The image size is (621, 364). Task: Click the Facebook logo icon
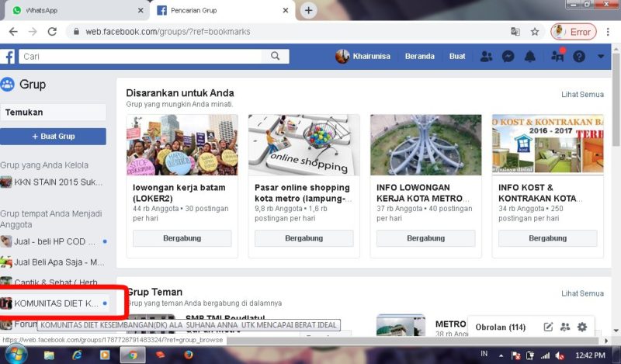(9, 57)
